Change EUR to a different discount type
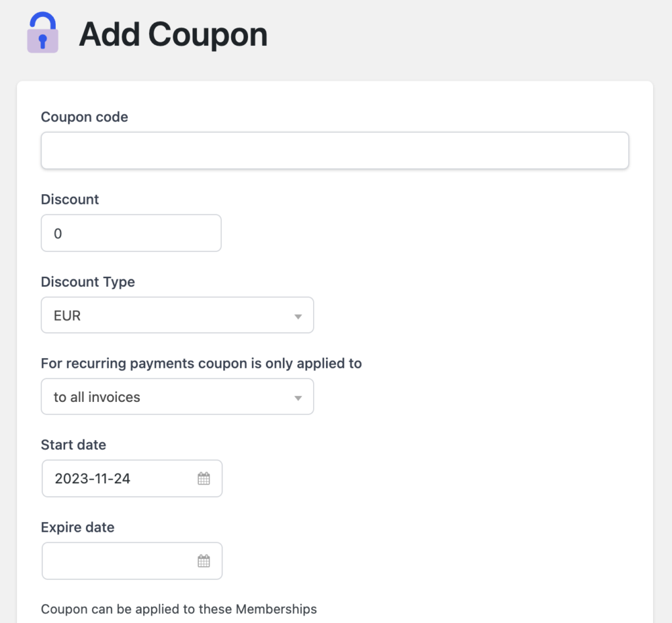 [x=177, y=315]
